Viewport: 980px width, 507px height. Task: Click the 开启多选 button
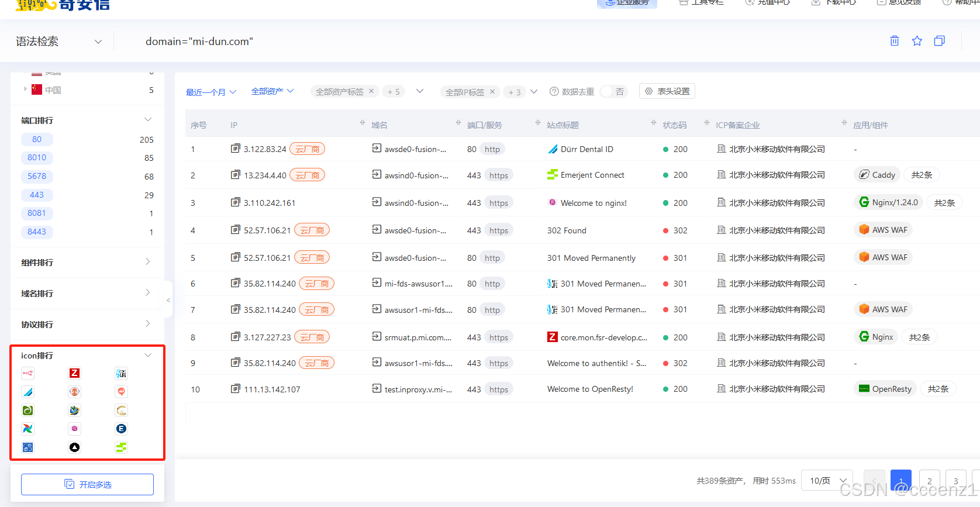click(x=87, y=484)
